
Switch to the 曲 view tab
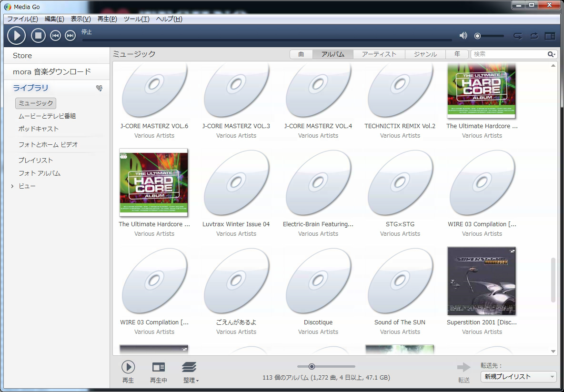click(301, 54)
